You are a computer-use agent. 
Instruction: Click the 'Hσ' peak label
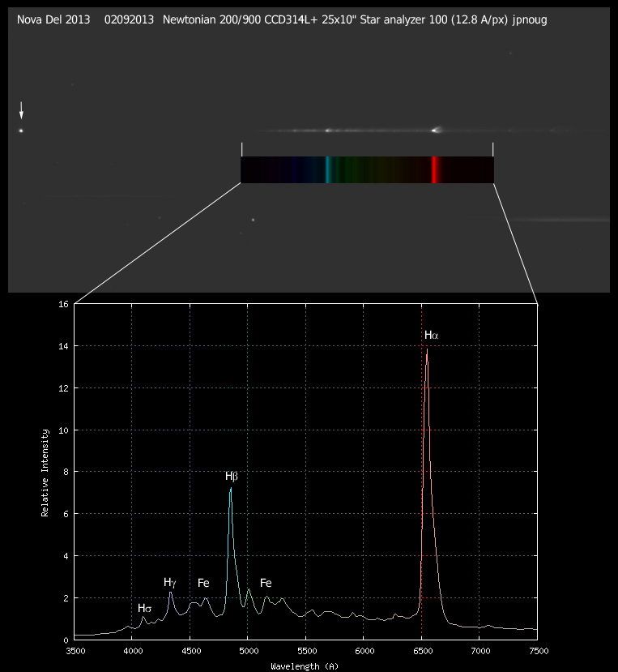pos(144,609)
